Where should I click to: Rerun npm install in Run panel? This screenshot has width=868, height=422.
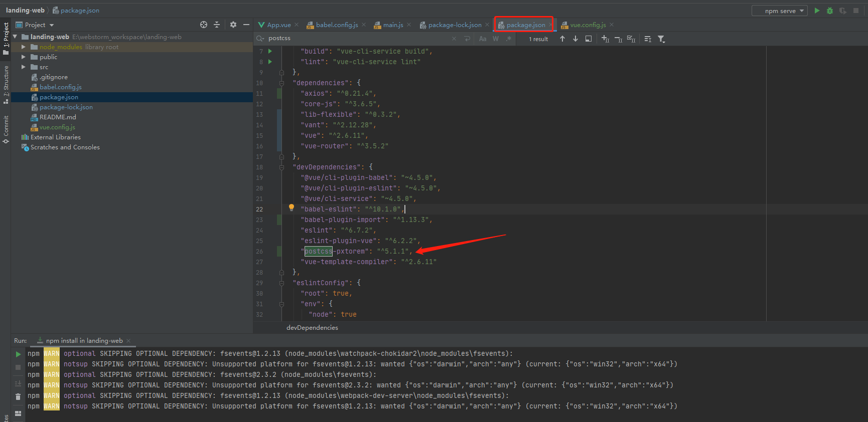(18, 354)
